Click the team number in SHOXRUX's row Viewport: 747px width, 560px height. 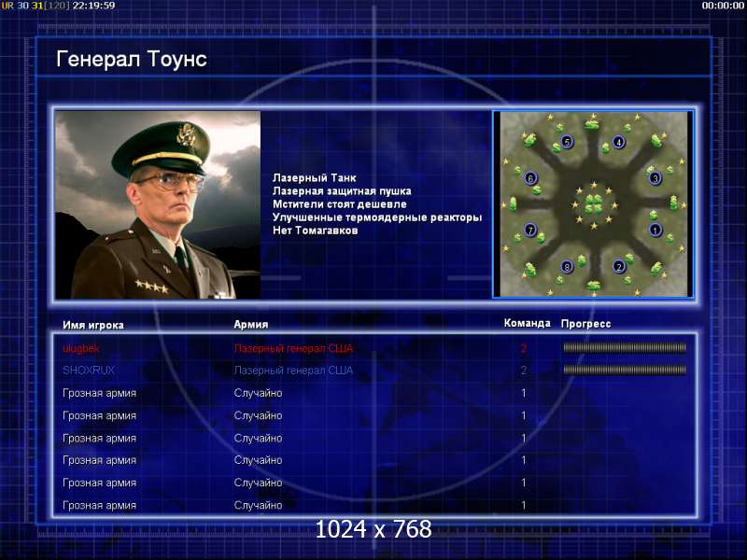524,371
